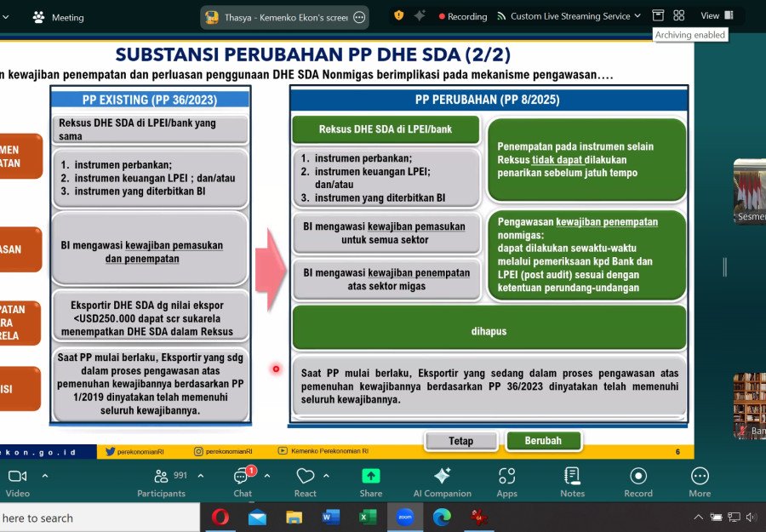Screen dimensions: 766x532
Task: Click the PP EXISTING (PP 36/2023) header
Action: coord(150,100)
